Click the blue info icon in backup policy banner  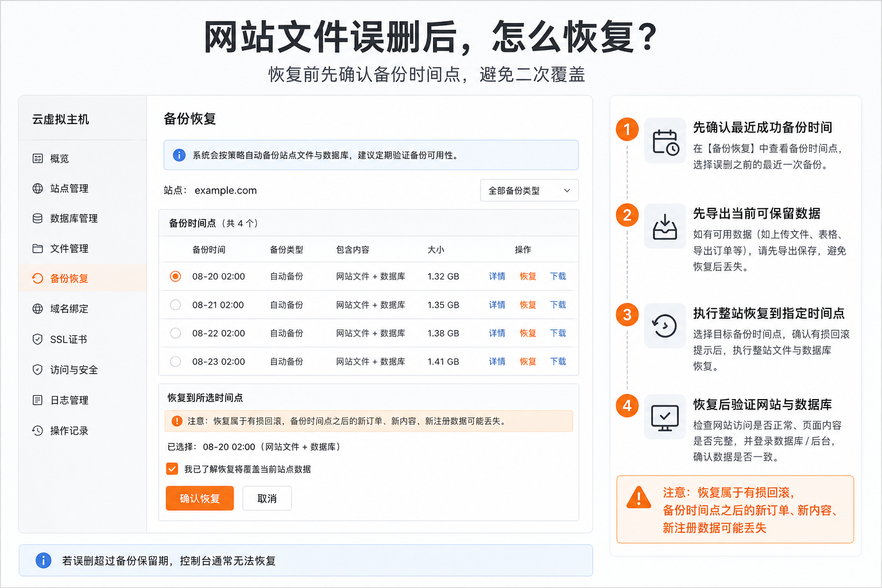pyautogui.click(x=179, y=155)
